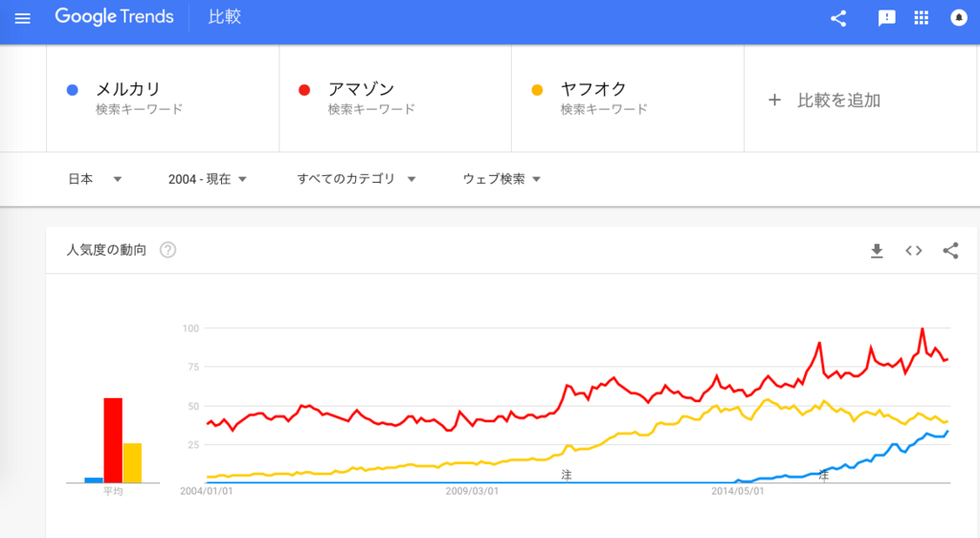Click the help icon beside 人気度の動向
The width and height of the screenshot is (980, 538).
167,250
